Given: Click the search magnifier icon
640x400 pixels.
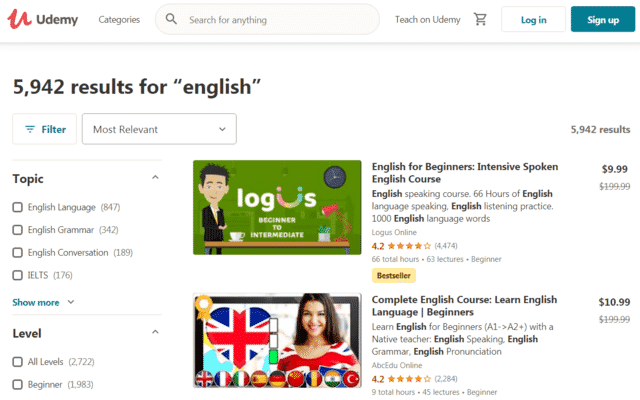Looking at the screenshot, I should pyautogui.click(x=171, y=19).
